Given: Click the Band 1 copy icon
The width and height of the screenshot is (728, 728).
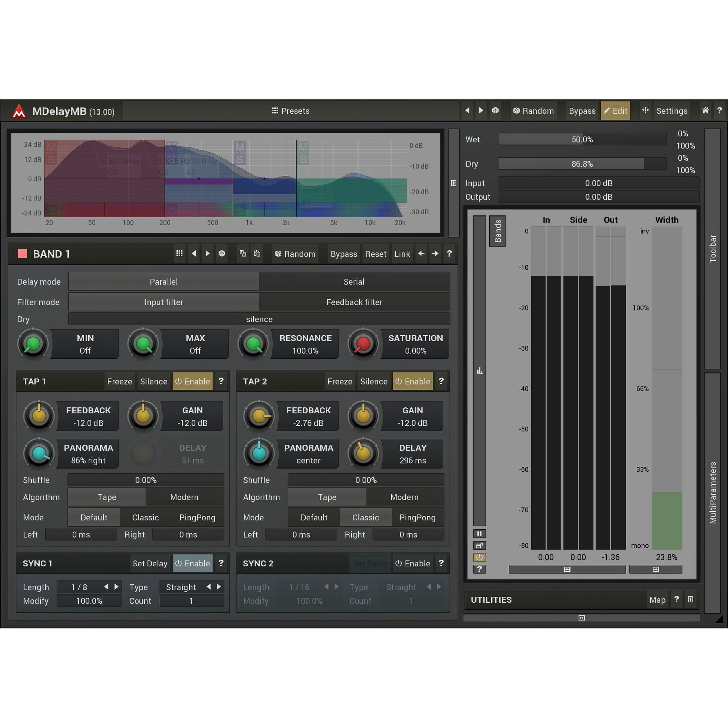Looking at the screenshot, I should pyautogui.click(x=243, y=254).
